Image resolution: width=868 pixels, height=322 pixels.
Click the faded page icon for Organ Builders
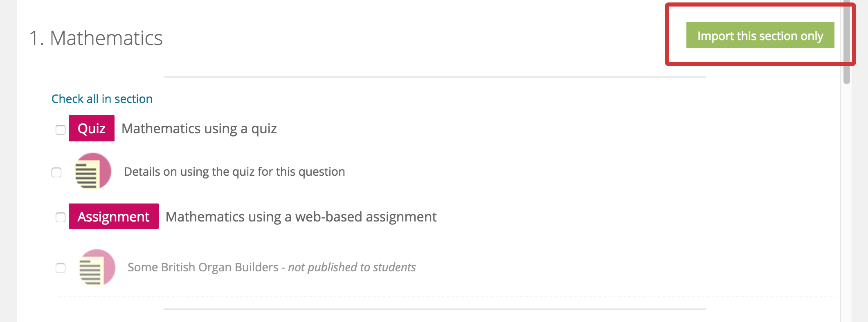tap(97, 268)
